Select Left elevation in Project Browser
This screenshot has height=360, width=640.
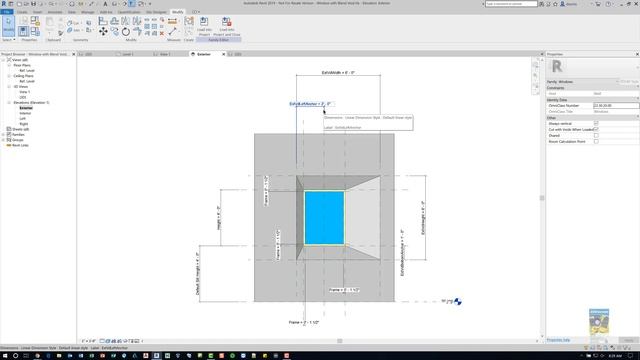[22, 118]
